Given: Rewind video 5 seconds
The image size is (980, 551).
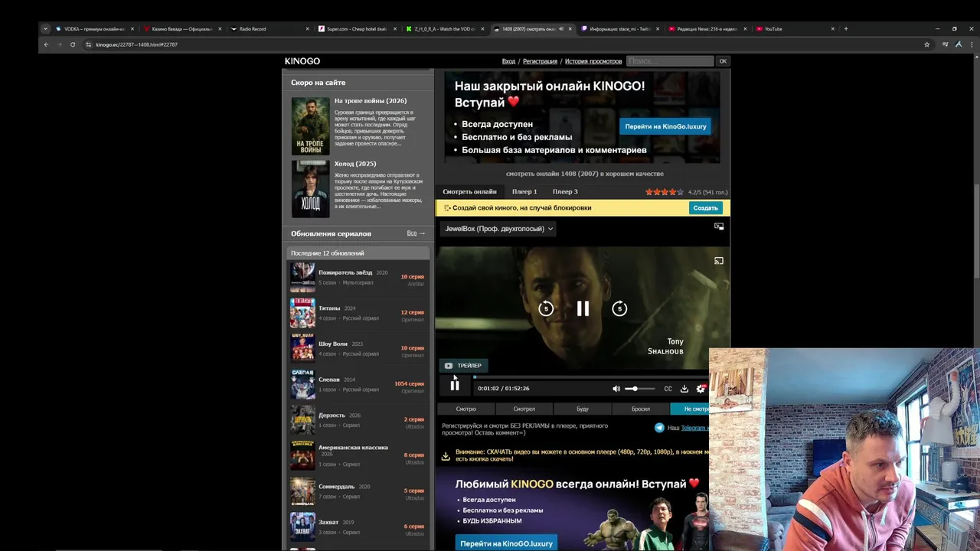Looking at the screenshot, I should coord(546,308).
